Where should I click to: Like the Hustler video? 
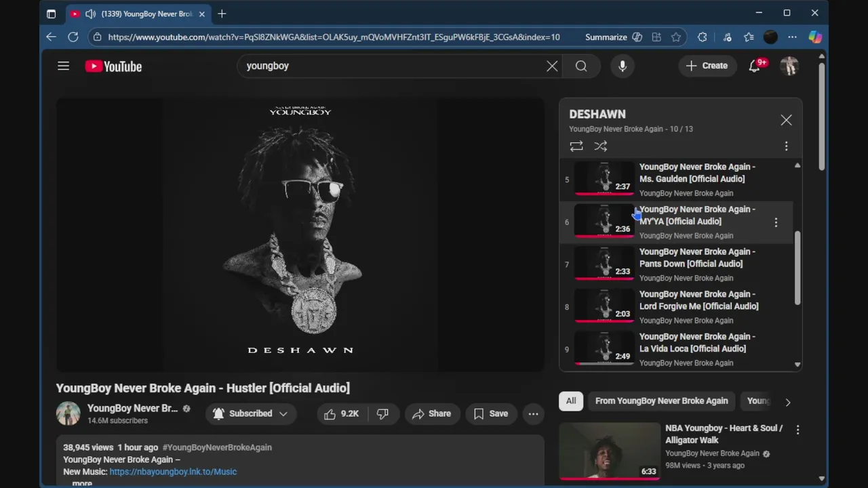(342, 413)
